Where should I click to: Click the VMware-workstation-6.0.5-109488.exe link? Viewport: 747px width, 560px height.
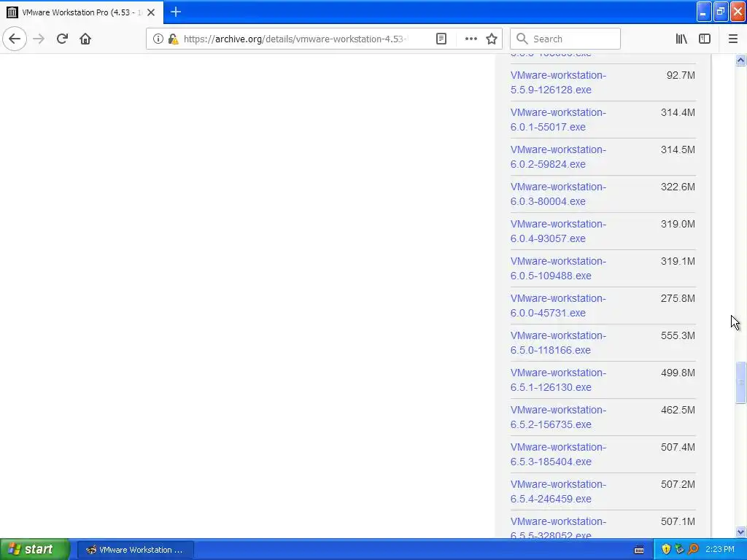pos(558,268)
